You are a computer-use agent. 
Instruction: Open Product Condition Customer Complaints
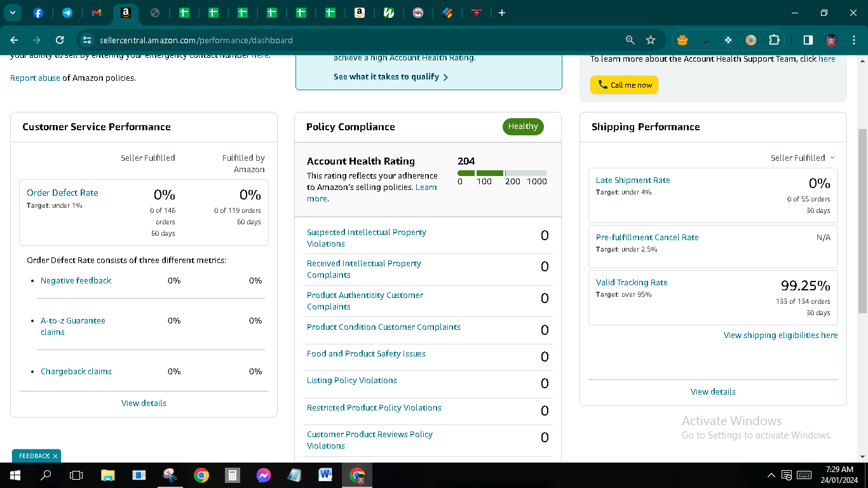pyautogui.click(x=384, y=327)
